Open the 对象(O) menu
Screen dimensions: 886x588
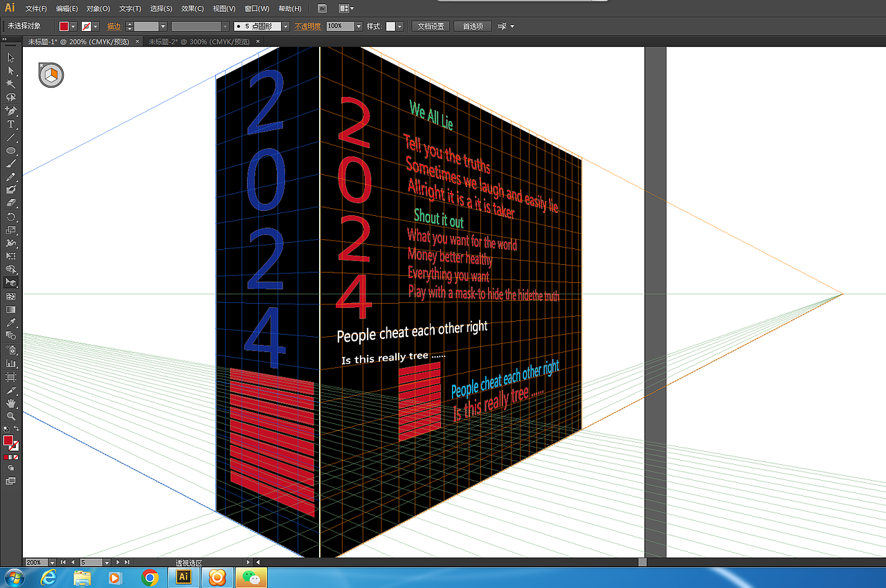[98, 8]
